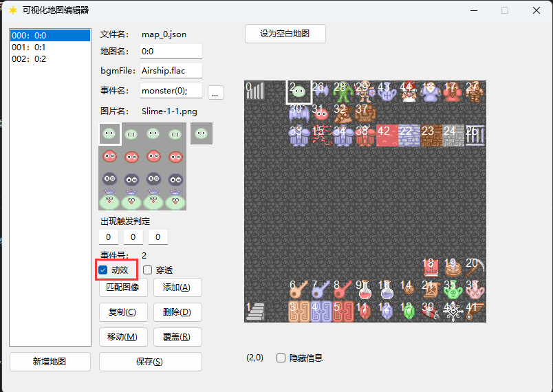Focus the 事件名 field containing monster(0);

[x=171, y=91]
